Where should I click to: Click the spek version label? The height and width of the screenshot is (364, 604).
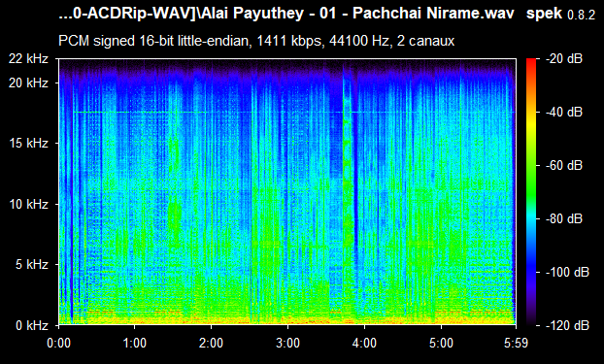point(560,14)
